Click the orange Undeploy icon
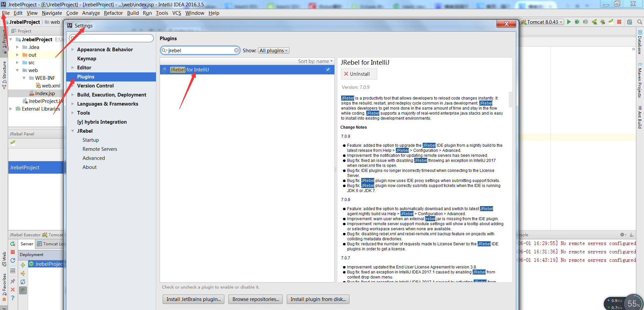Image resolution: width=644 pixels, height=310 pixels. tap(23, 273)
